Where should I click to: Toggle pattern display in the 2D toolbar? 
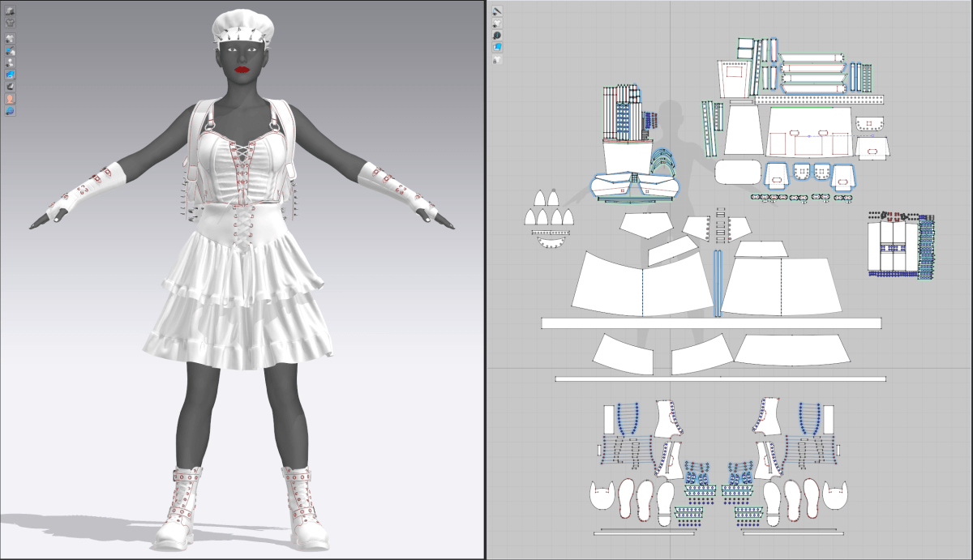click(497, 24)
